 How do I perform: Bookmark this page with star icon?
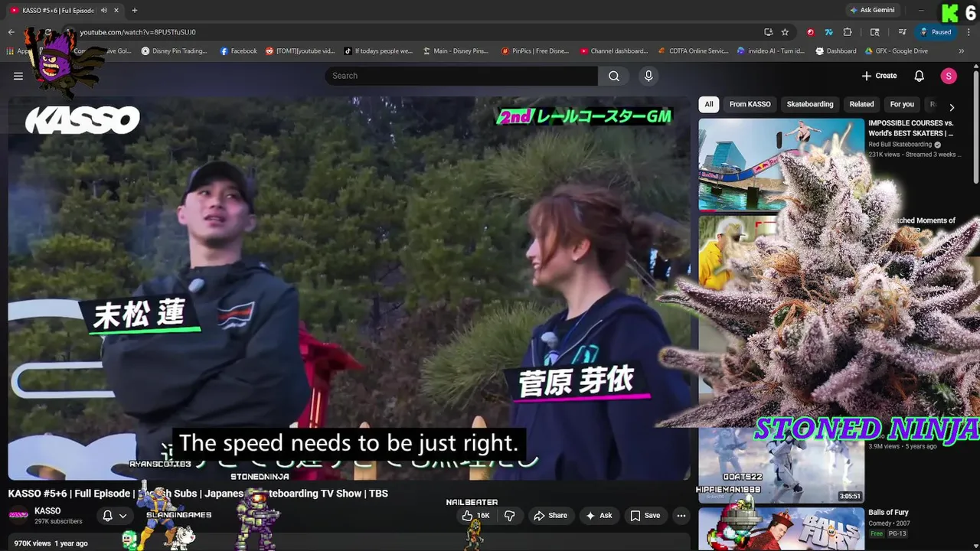click(x=785, y=32)
